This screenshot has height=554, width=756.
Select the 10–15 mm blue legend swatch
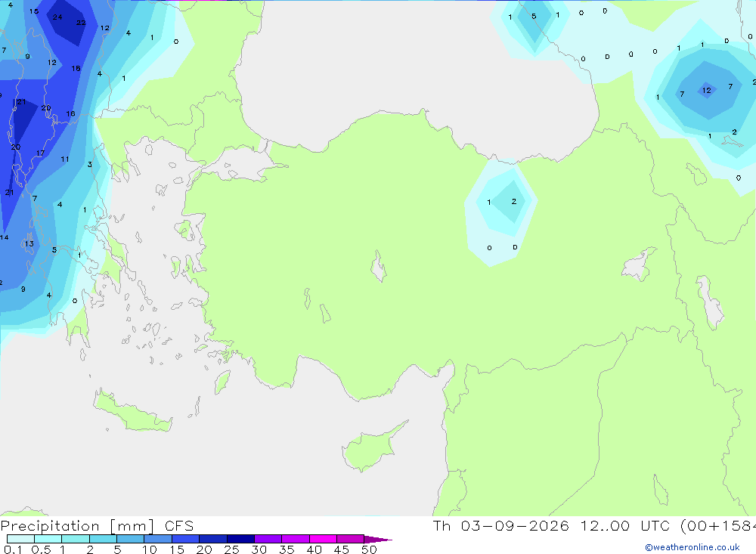(x=158, y=539)
